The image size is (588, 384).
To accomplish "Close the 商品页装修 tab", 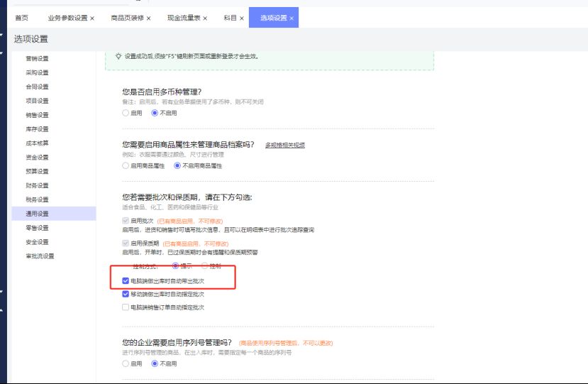I will [148, 18].
